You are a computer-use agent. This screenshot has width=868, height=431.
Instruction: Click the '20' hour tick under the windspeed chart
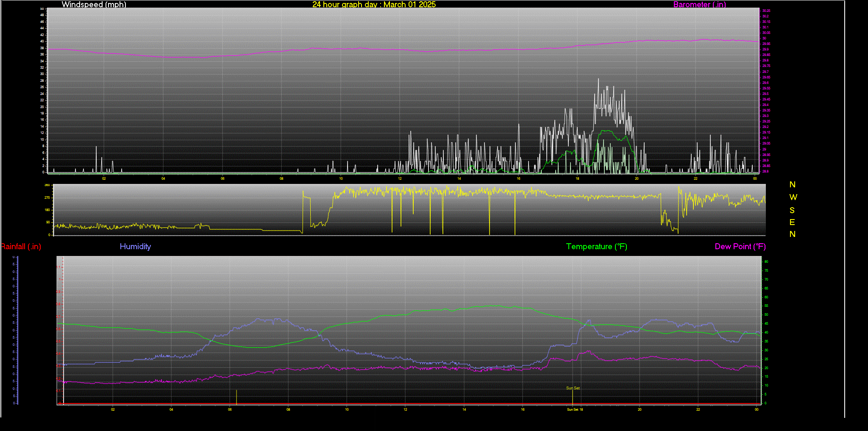637,178
